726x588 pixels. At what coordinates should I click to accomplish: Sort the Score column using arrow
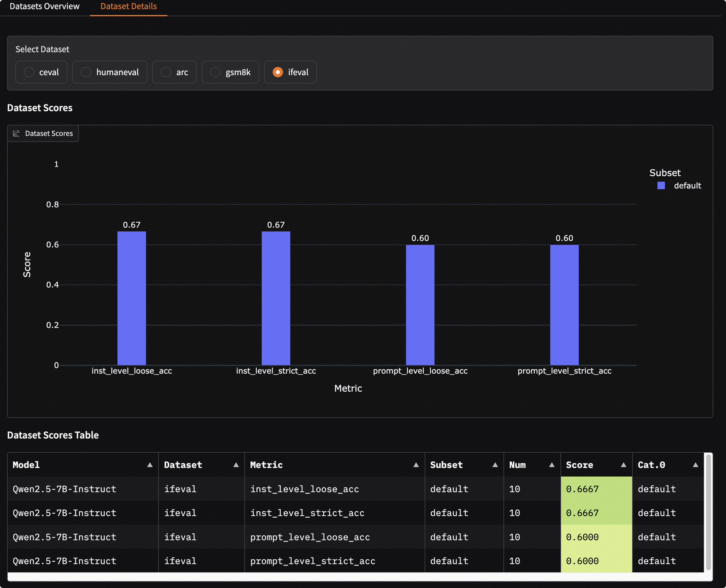623,465
